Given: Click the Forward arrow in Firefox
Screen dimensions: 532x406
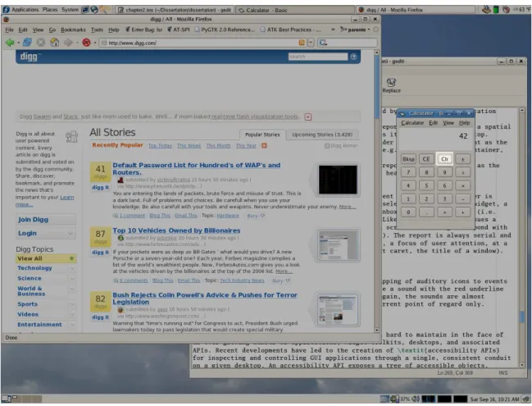Looking at the screenshot, I should click(x=68, y=43).
